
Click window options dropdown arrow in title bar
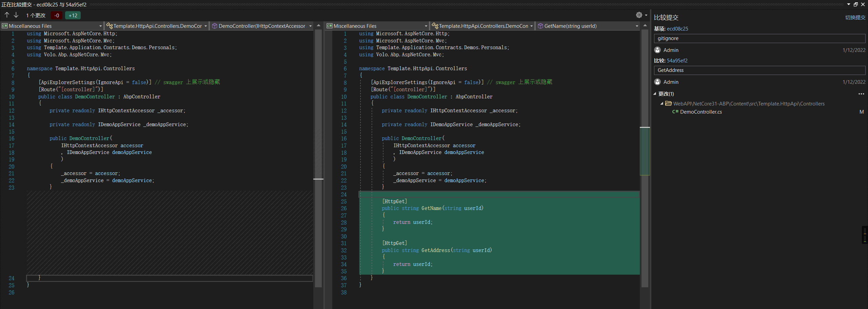pos(849,4)
